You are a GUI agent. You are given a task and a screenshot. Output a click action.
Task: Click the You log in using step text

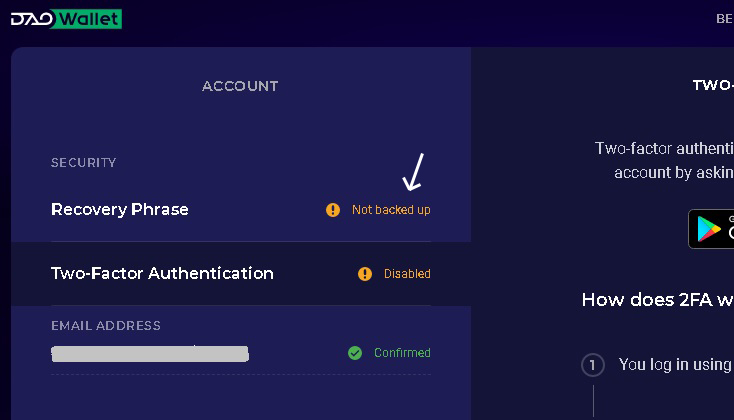click(x=675, y=364)
